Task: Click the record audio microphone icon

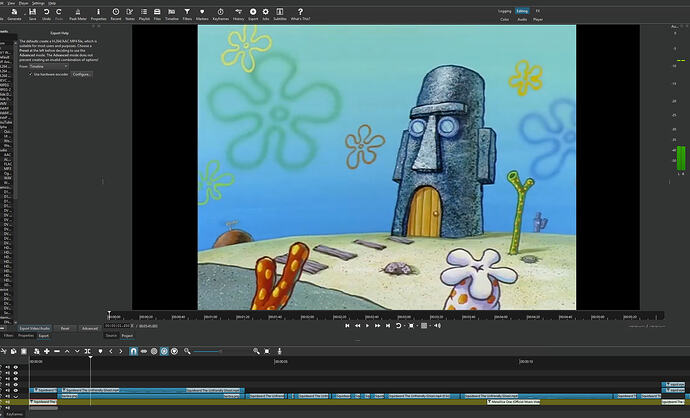Action: coord(279,351)
